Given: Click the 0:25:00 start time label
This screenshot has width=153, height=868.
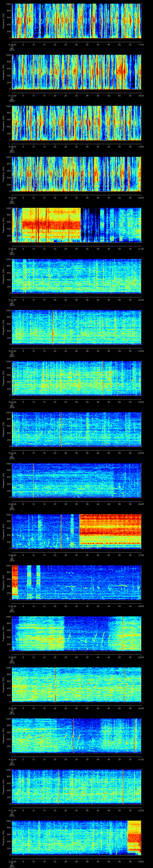Looking at the screenshot, I should 12,504.
